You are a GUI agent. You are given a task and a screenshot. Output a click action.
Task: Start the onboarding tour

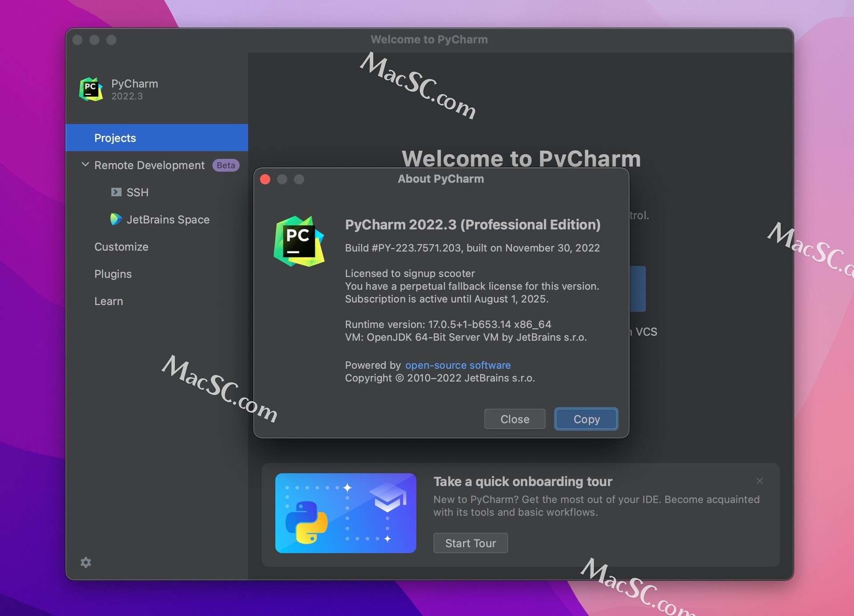(x=470, y=543)
